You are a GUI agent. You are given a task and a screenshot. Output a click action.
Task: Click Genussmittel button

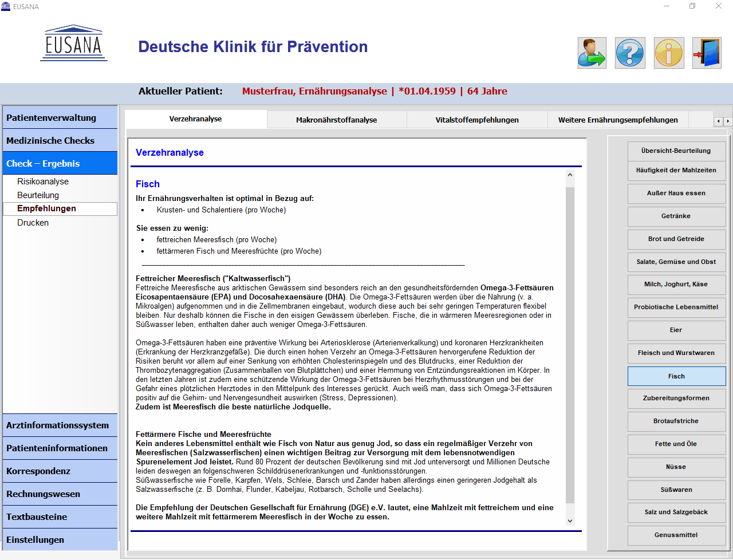[676, 535]
